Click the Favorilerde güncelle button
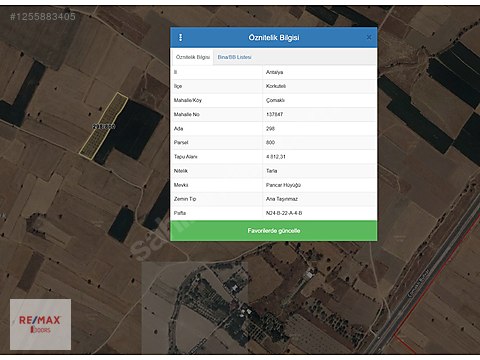 [274, 231]
